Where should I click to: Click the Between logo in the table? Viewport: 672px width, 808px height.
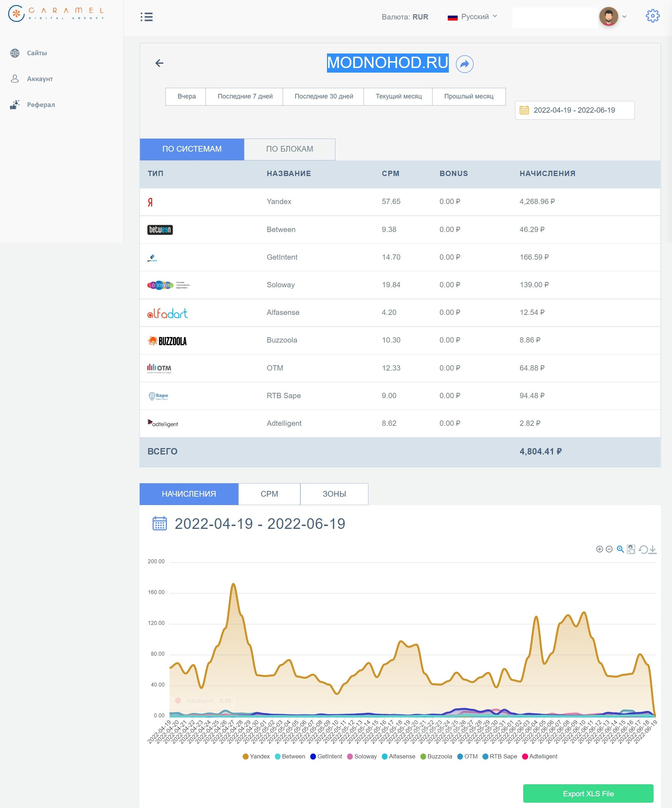(x=160, y=230)
